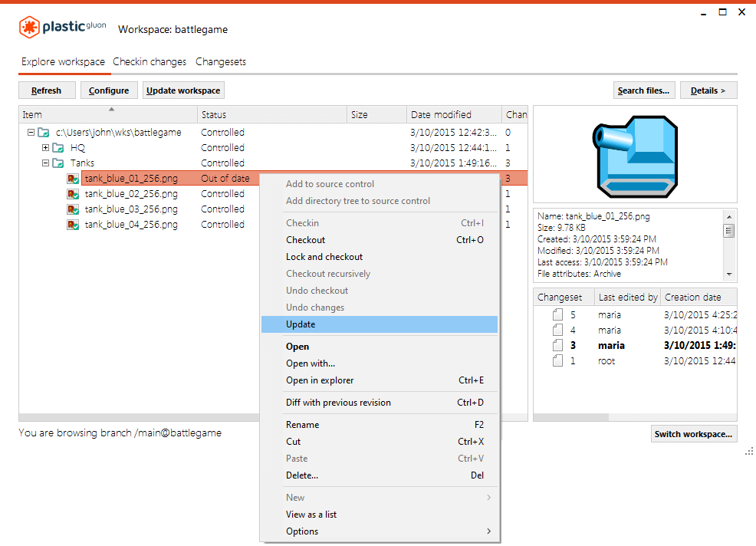
Task: Select Lock and checkout menu entry
Action: coord(380,257)
